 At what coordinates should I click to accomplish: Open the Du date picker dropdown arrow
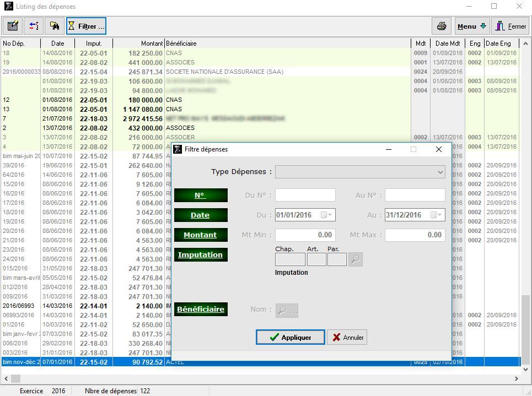tap(330, 215)
